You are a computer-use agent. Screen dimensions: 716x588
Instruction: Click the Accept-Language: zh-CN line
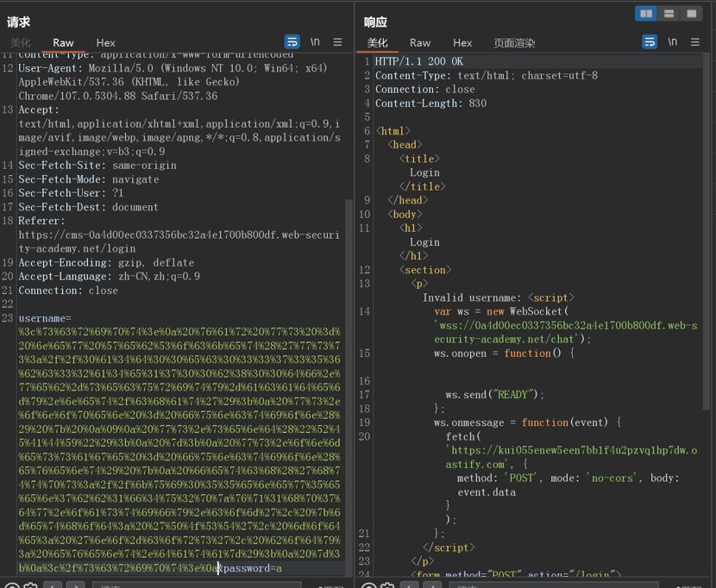tap(110, 276)
